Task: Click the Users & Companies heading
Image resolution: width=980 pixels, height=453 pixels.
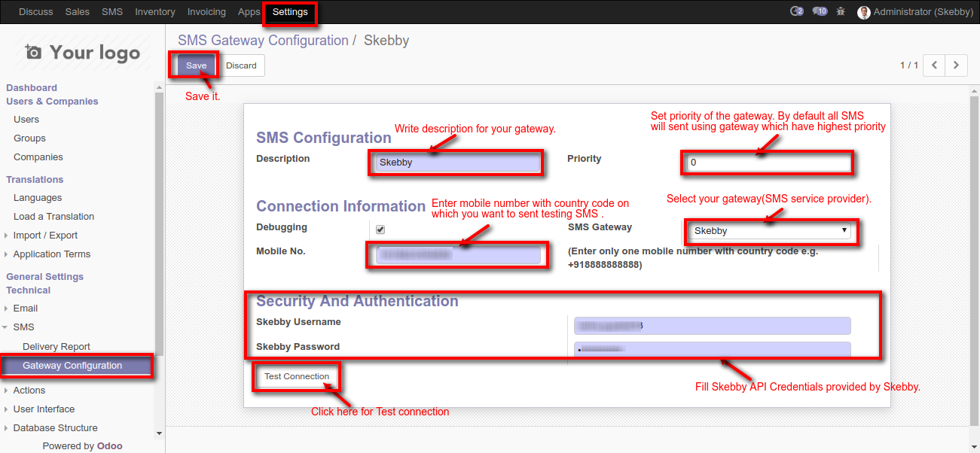Action: [x=52, y=102]
